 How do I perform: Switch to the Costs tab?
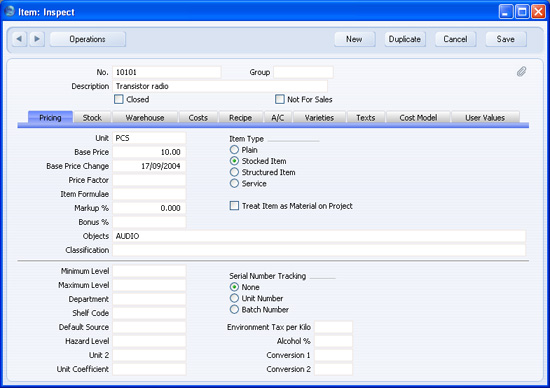click(x=198, y=118)
